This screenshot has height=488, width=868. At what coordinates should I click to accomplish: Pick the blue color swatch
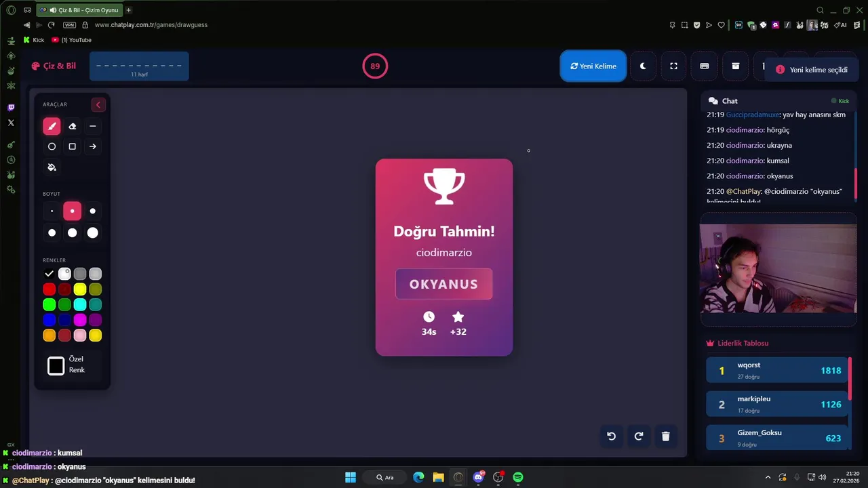click(x=50, y=320)
